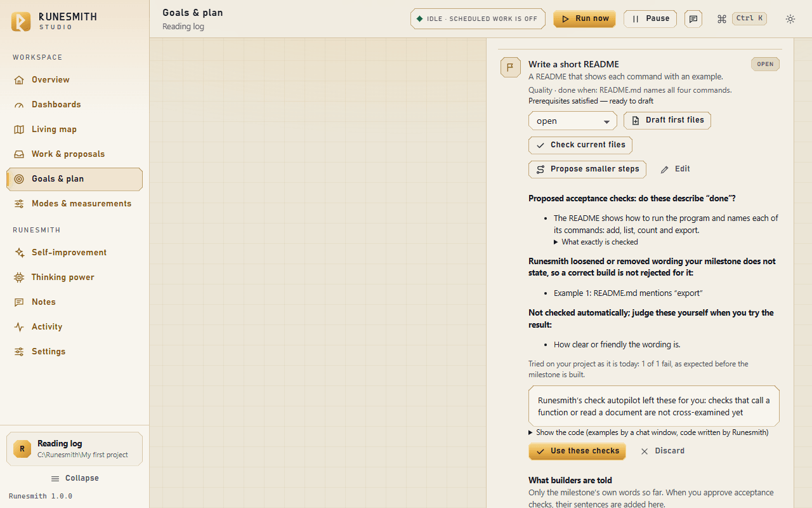Open Notes from the sidebar
812x508 pixels.
[x=75, y=302]
